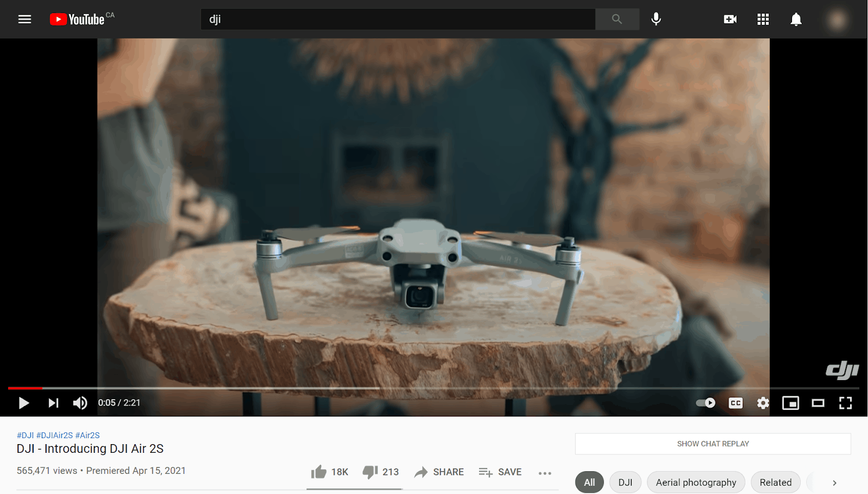
Task: Select the Related chip
Action: pos(775,482)
